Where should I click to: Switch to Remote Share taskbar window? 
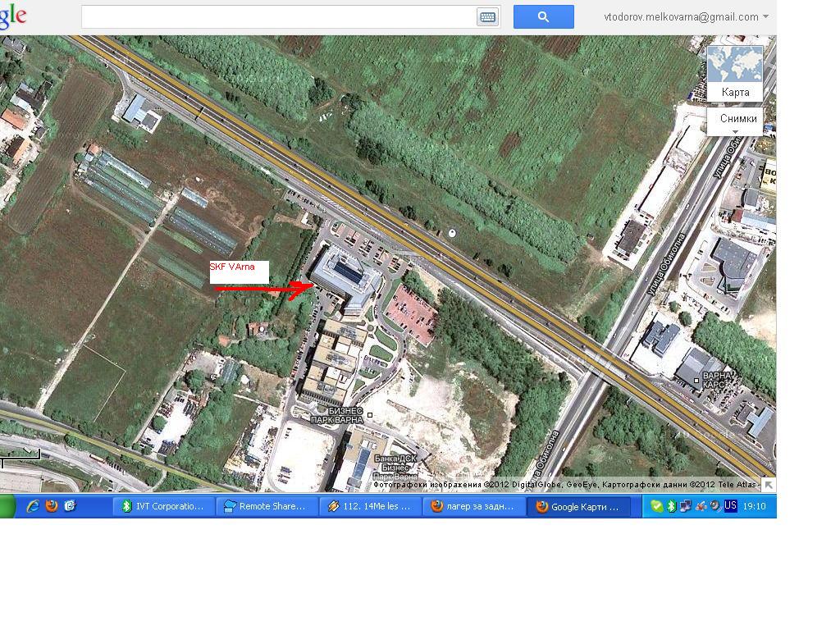pos(267,506)
